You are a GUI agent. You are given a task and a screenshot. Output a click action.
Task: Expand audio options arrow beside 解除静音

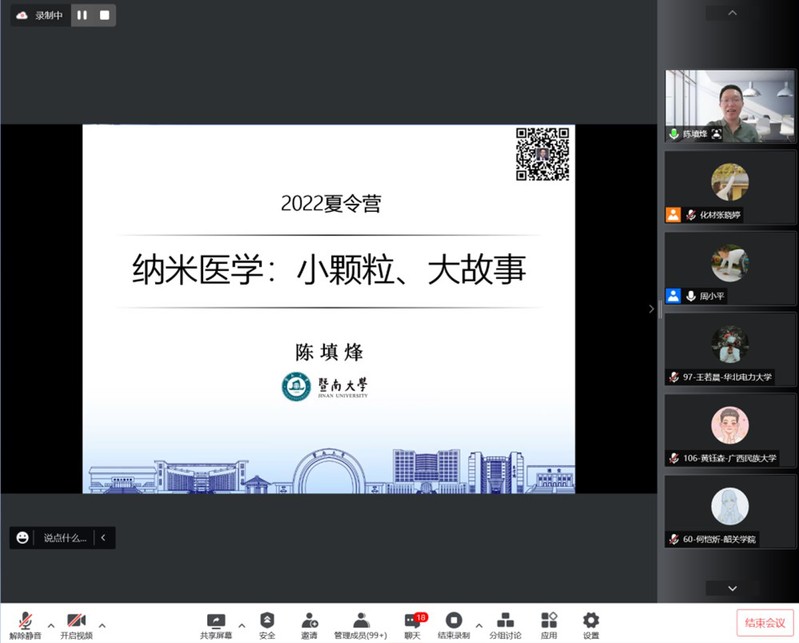pos(51,626)
